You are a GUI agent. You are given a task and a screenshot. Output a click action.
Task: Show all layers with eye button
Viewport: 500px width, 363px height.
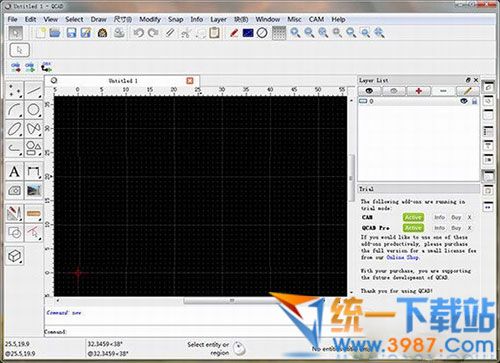click(x=369, y=91)
